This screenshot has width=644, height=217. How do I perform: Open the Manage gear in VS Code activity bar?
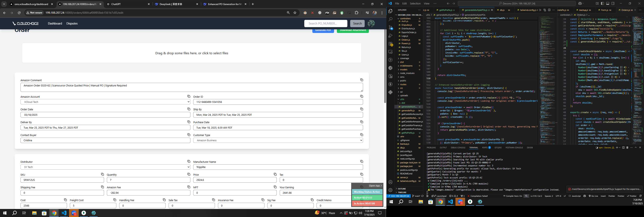click(x=390, y=190)
